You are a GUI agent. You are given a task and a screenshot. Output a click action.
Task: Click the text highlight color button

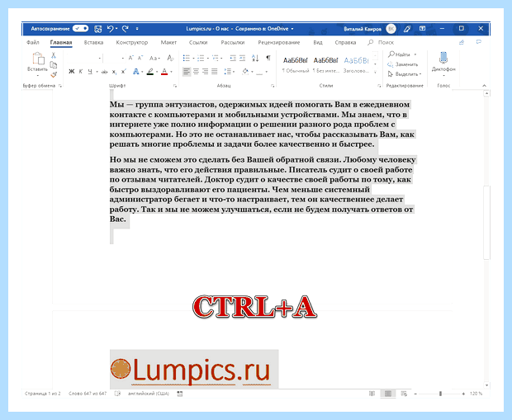click(x=149, y=72)
